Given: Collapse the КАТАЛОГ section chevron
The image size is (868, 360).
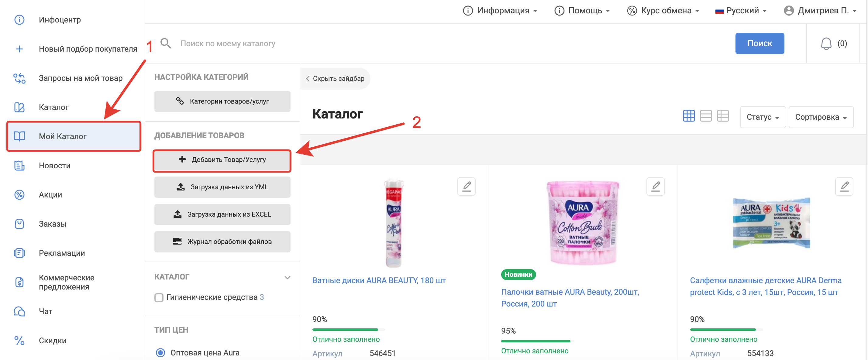Looking at the screenshot, I should (x=287, y=277).
